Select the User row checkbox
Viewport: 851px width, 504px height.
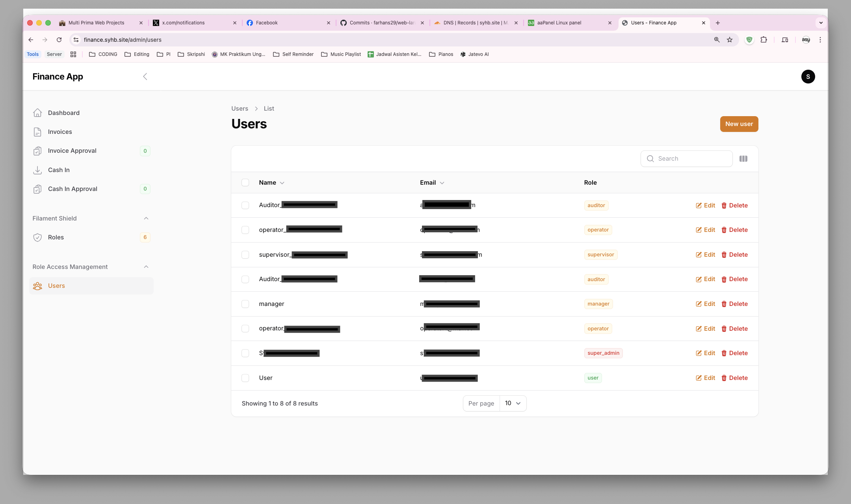click(x=245, y=378)
